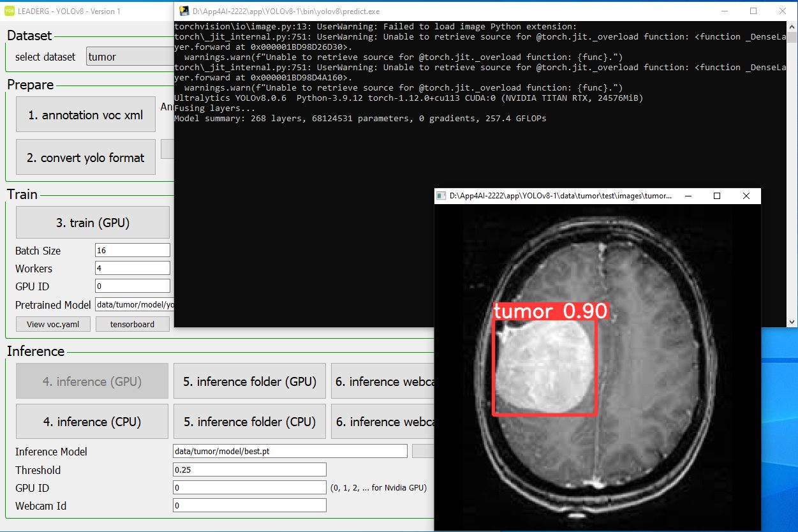The height and width of the screenshot is (532, 798).
Task: Close the predict.exe console window
Action: (x=783, y=11)
